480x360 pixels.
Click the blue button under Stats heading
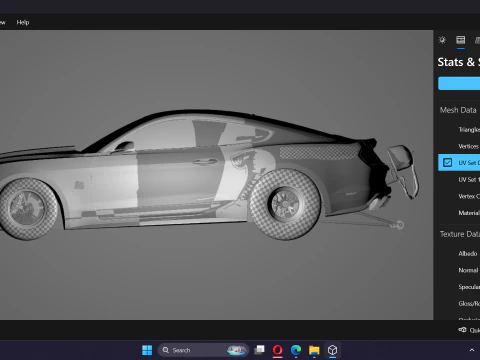click(459, 83)
